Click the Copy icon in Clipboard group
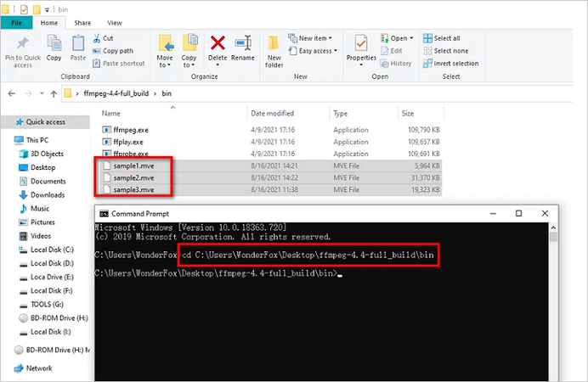Image resolution: width=588 pixels, height=382 pixels. [x=54, y=44]
